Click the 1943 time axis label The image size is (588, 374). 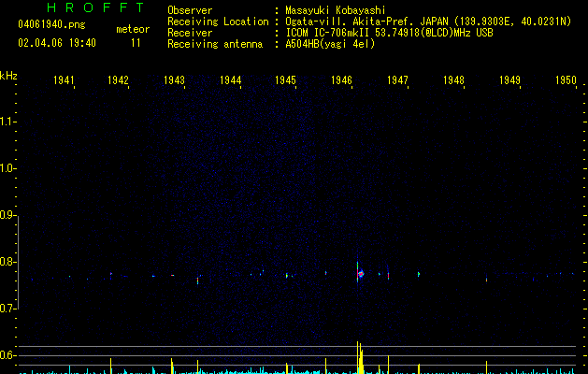click(175, 80)
